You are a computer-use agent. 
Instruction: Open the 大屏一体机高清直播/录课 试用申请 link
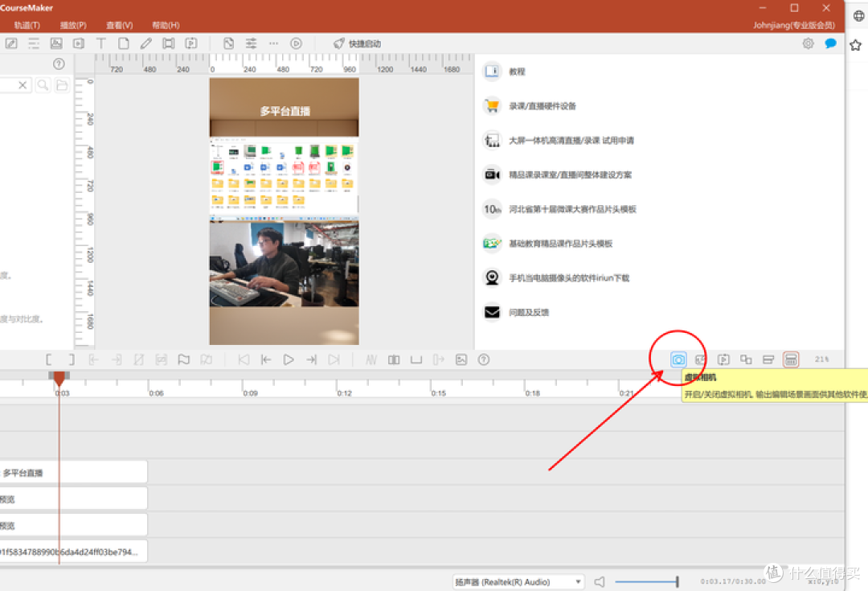tap(571, 140)
